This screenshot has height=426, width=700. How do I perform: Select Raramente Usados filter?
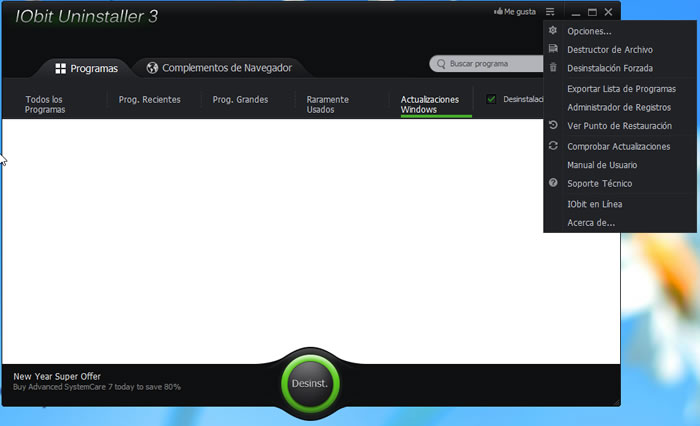(x=327, y=104)
